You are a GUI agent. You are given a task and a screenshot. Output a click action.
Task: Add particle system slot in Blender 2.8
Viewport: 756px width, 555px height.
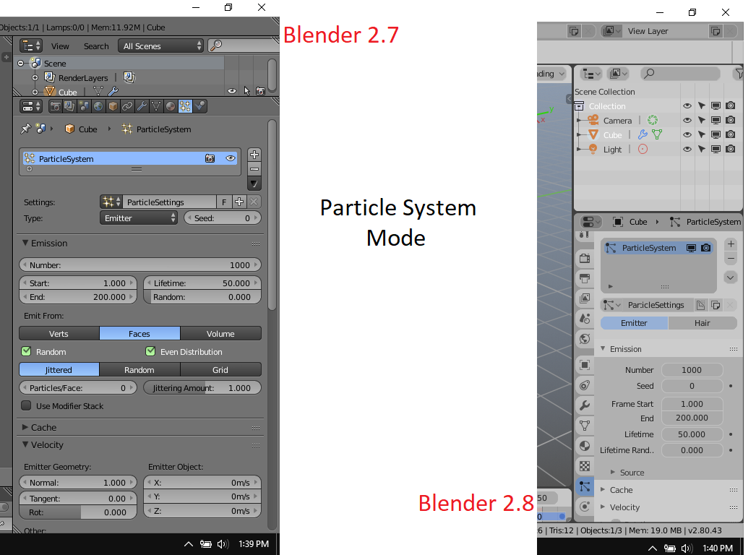731,244
